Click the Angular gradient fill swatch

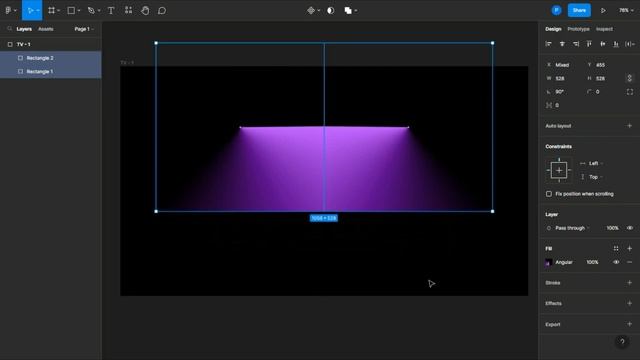tap(549, 262)
